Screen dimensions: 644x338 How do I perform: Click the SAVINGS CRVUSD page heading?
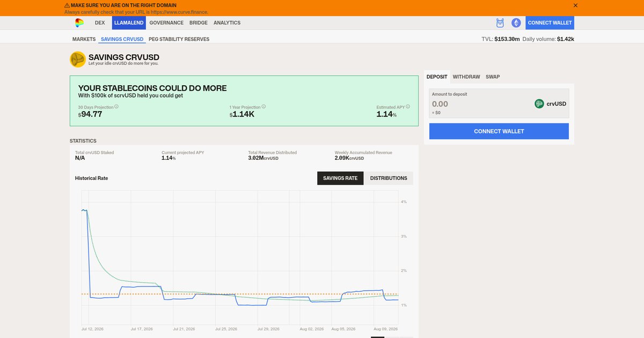pyautogui.click(x=124, y=57)
